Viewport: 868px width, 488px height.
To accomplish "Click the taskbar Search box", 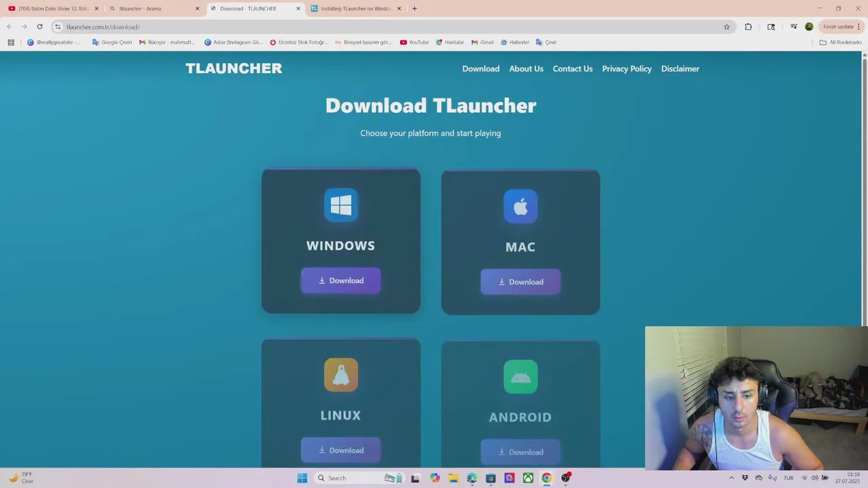I will pos(359,478).
